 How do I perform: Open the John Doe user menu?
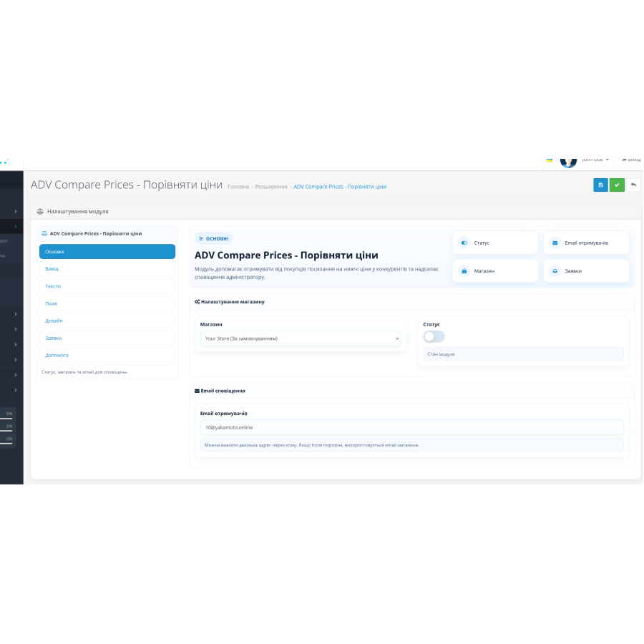point(595,160)
